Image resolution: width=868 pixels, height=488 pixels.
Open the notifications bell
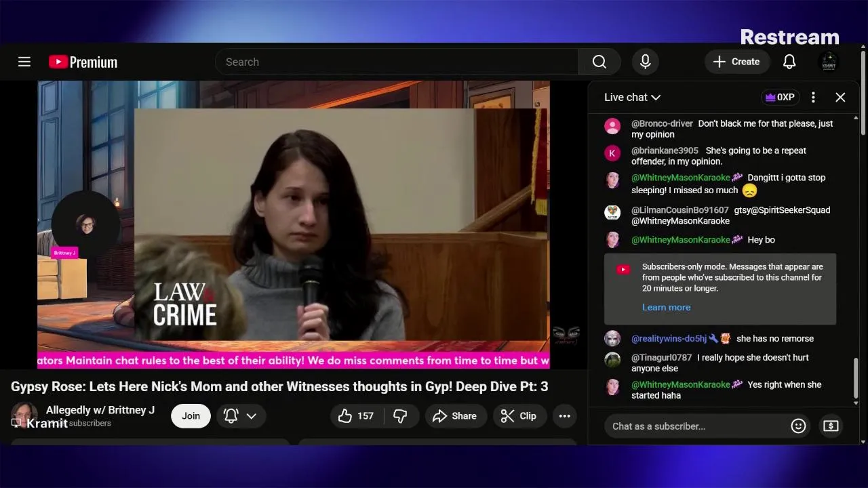(x=789, y=62)
